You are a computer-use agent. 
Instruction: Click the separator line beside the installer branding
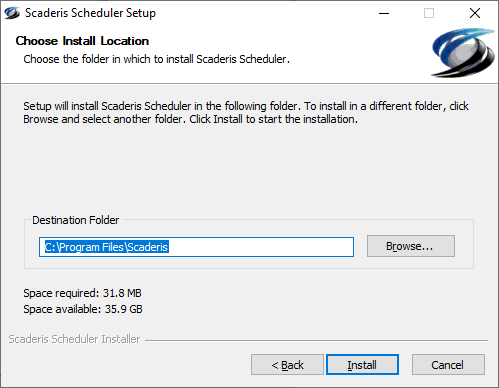pos(316,340)
